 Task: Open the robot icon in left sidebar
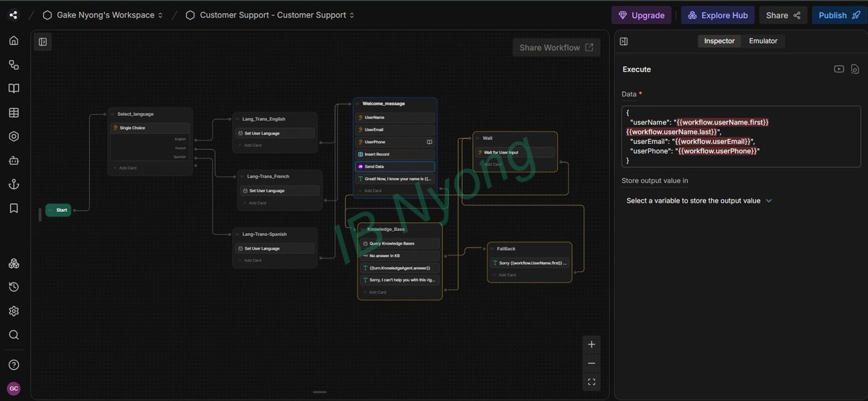pos(14,160)
